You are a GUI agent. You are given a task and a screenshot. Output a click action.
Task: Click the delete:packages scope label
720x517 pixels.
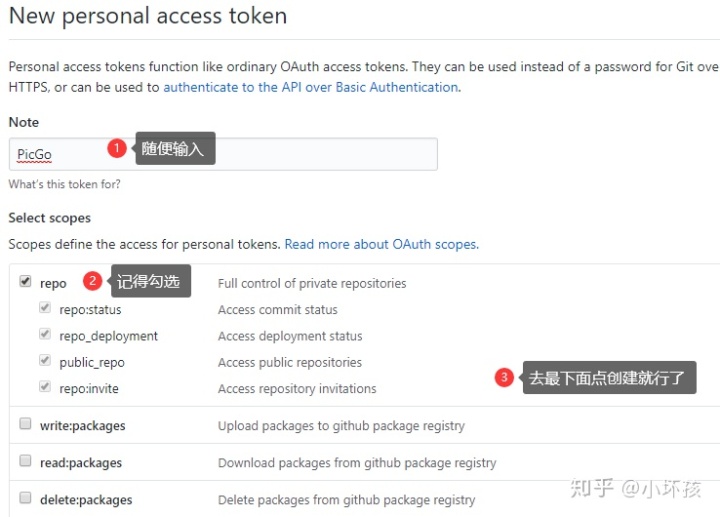(x=86, y=500)
